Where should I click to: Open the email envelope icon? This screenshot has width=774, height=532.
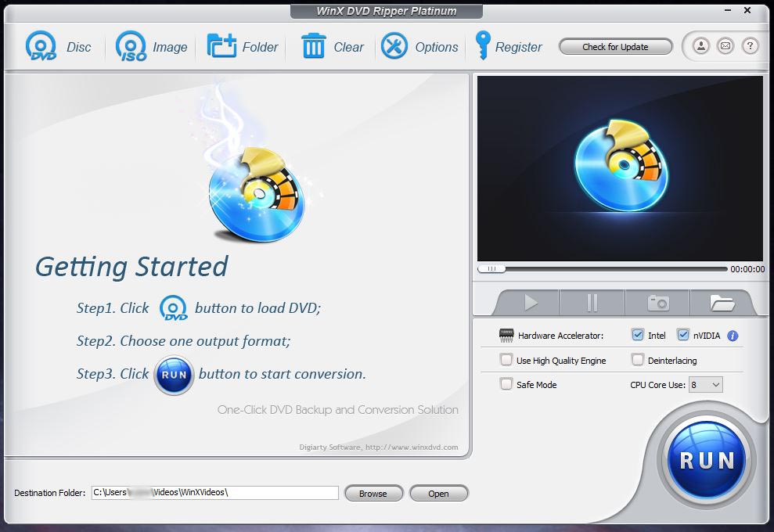point(725,46)
